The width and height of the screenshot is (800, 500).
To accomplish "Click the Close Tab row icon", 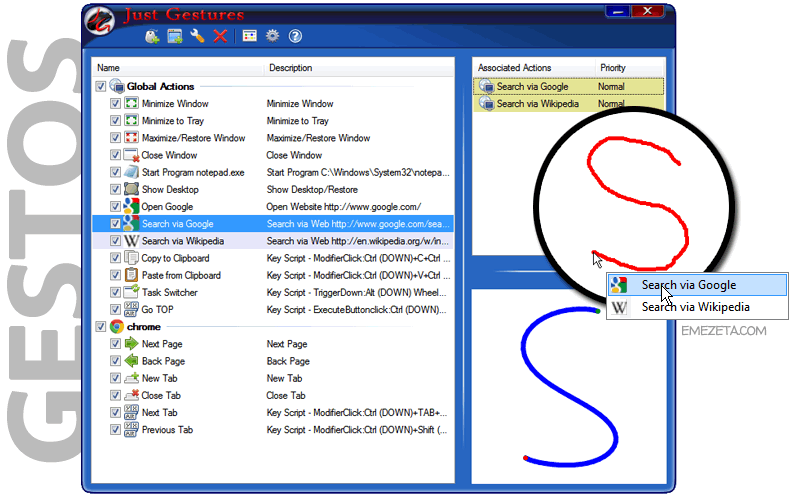I will coord(132,395).
